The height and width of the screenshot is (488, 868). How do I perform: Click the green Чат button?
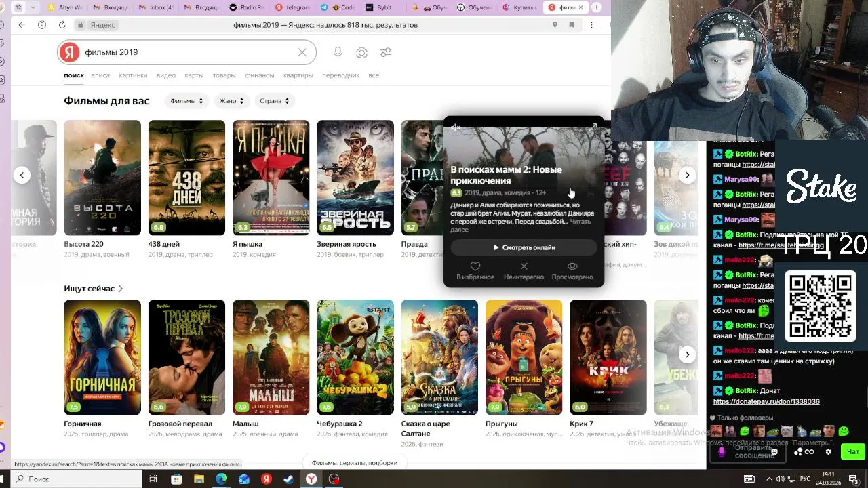853,452
